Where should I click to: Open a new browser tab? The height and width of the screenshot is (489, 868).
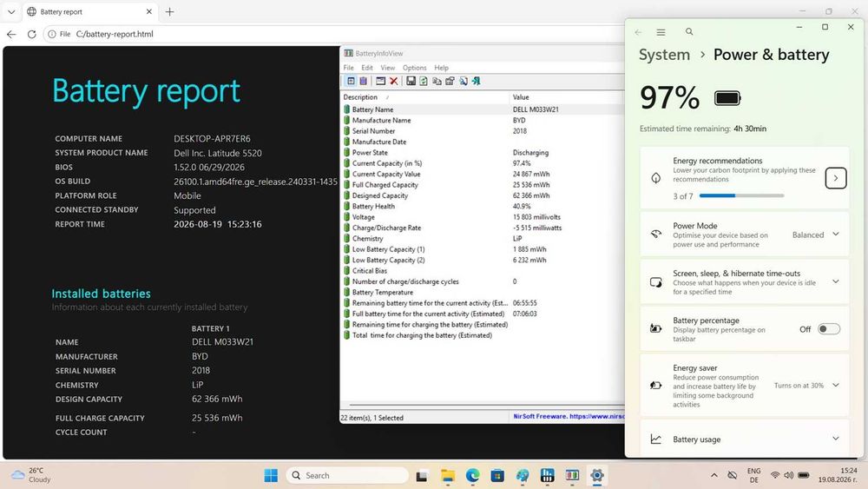pyautogui.click(x=169, y=11)
